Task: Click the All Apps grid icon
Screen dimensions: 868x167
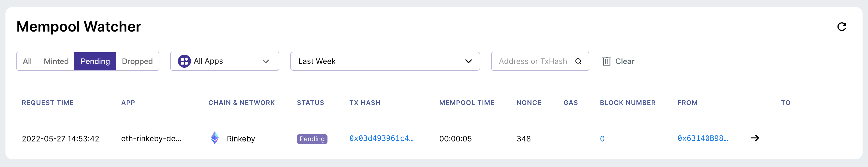Action: tap(184, 61)
